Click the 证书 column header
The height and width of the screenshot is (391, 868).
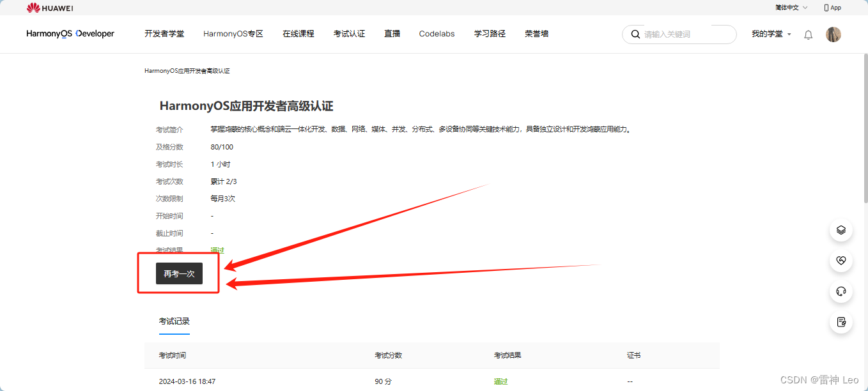[635, 355]
